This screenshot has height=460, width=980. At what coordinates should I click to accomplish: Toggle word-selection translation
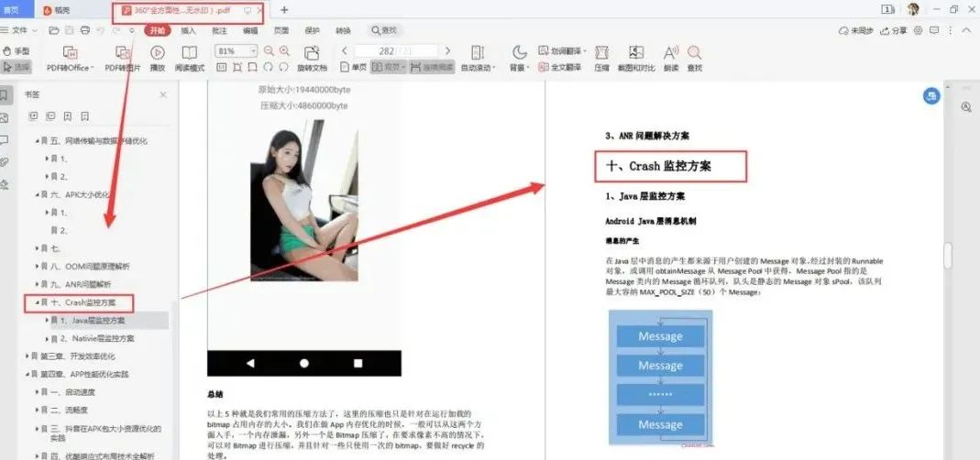[562, 50]
